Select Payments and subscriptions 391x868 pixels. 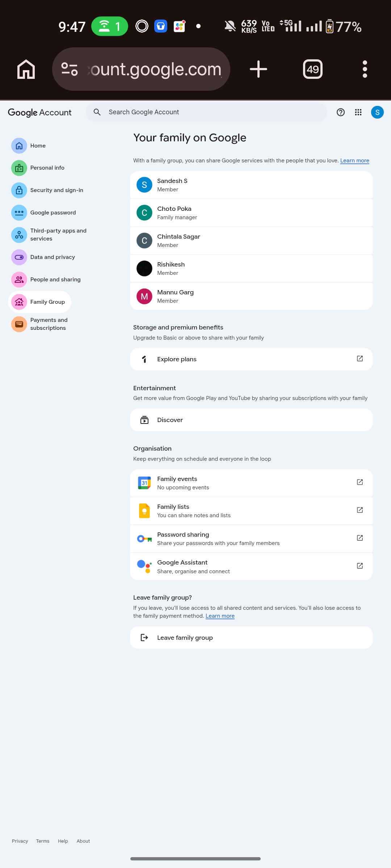tap(49, 324)
